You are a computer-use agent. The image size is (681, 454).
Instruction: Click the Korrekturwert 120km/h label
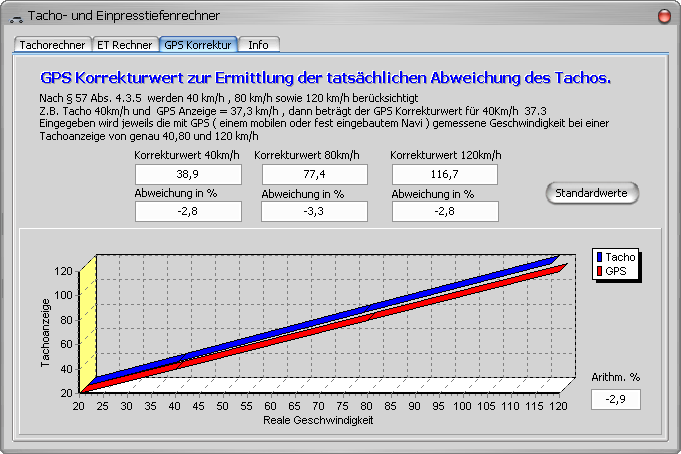click(446, 155)
